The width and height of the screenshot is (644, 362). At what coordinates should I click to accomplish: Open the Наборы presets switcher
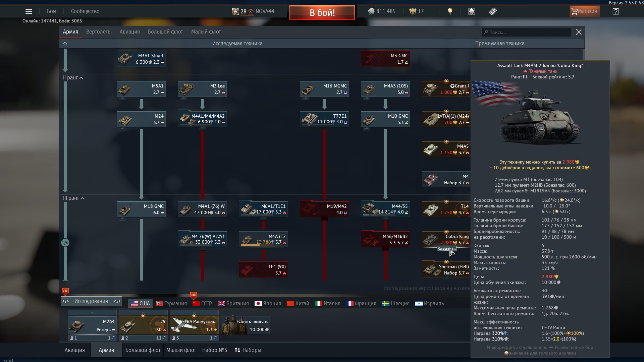248,350
